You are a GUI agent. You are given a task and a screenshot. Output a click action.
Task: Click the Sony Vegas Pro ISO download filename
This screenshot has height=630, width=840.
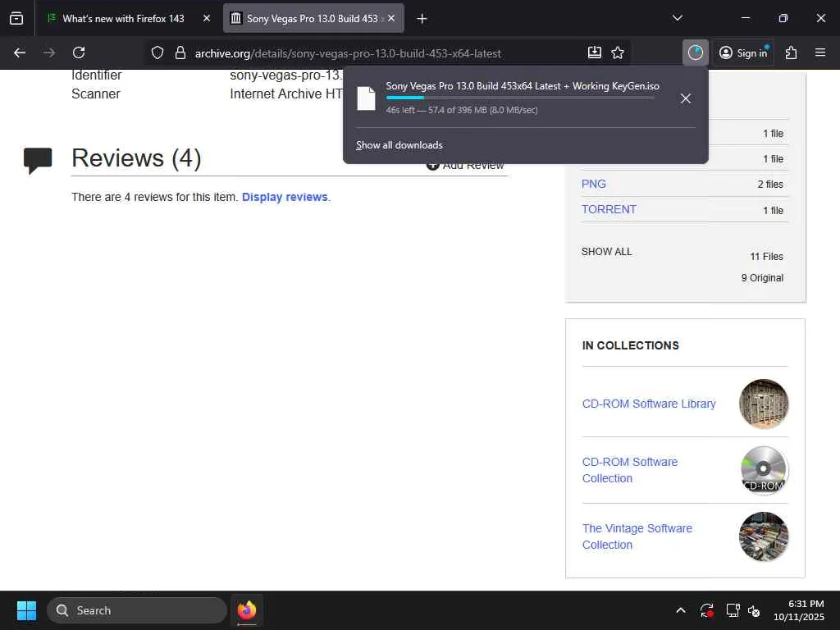523,86
